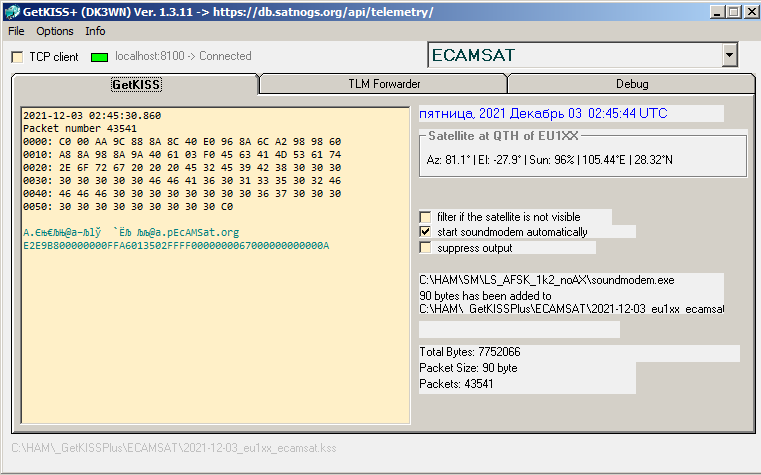Switch to the Debug tab
761x475 pixels.
click(632, 84)
